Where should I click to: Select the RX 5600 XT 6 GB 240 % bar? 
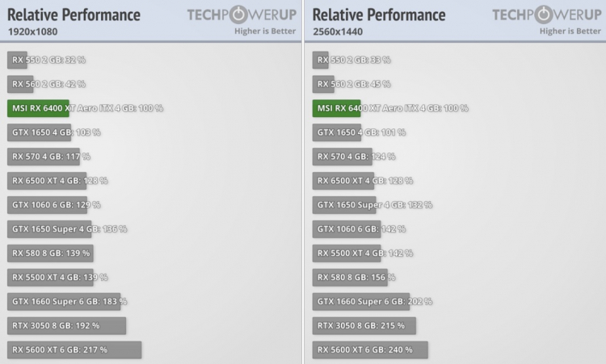coord(370,349)
